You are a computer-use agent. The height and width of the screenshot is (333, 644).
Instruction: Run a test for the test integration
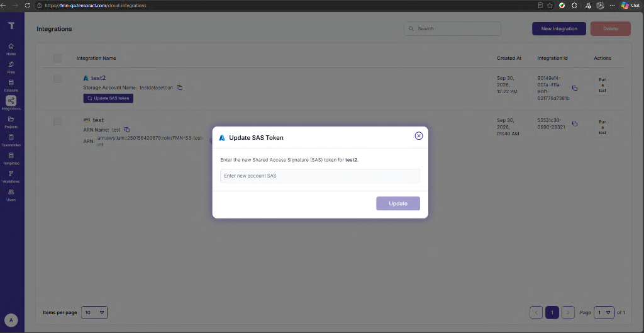[x=602, y=127]
